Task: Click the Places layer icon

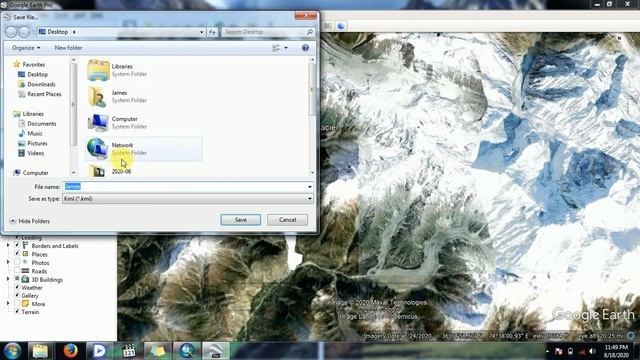Action: [x=25, y=254]
